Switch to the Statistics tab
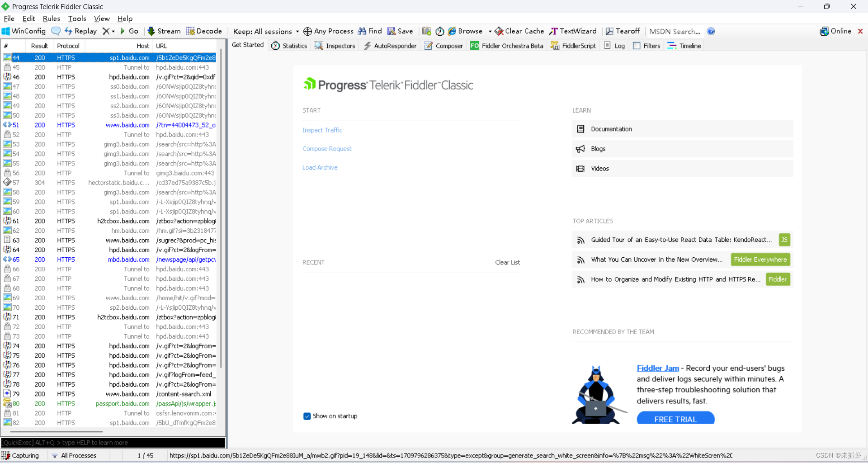The width and height of the screenshot is (868, 463). (x=289, y=46)
